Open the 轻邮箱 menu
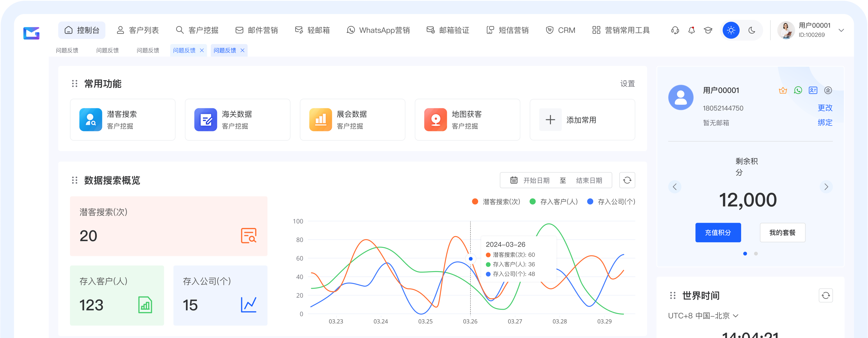The image size is (868, 338). click(312, 30)
